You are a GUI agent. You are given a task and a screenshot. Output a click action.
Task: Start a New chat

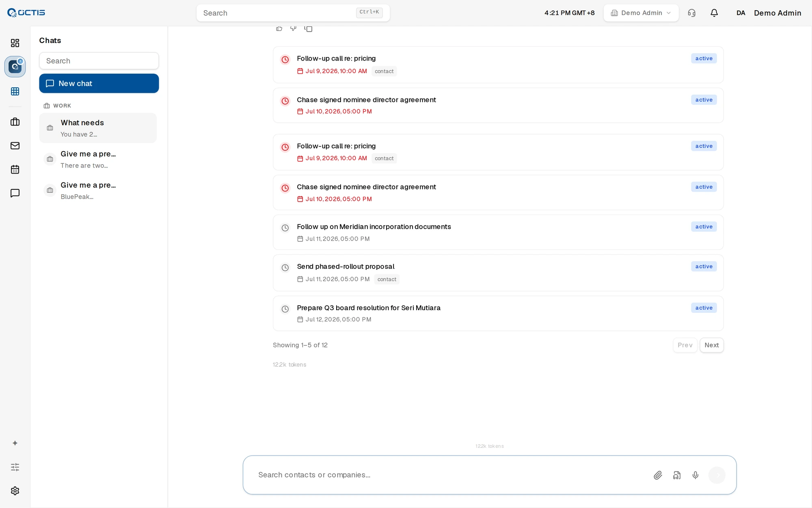coord(99,83)
